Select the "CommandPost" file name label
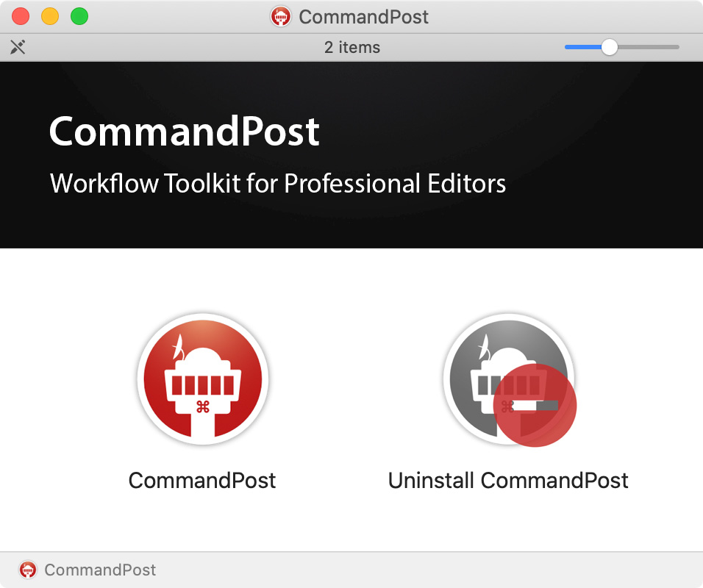The width and height of the screenshot is (703, 588). click(x=202, y=481)
